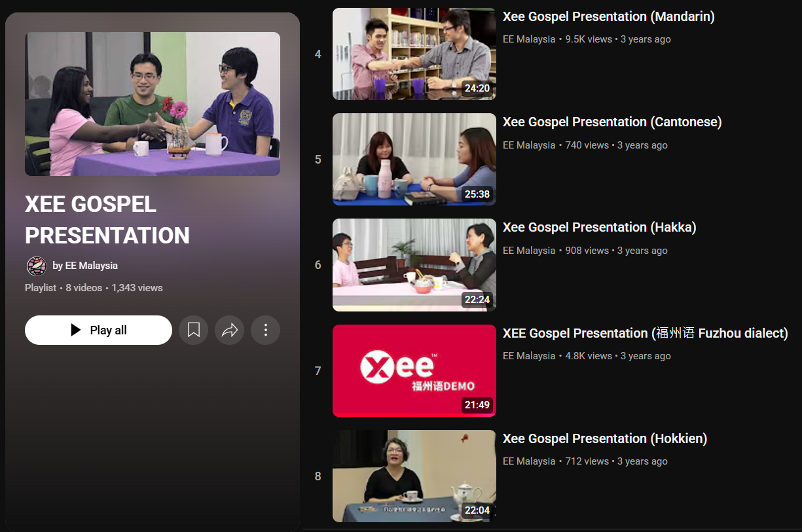Click the '740 views' text
The width and height of the screenshot is (802, 532).
point(587,145)
